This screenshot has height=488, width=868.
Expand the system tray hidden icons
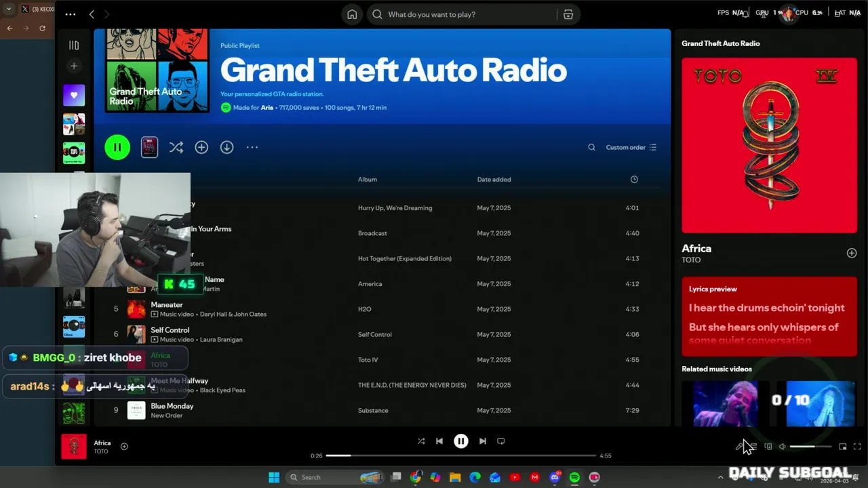pyautogui.click(x=720, y=477)
